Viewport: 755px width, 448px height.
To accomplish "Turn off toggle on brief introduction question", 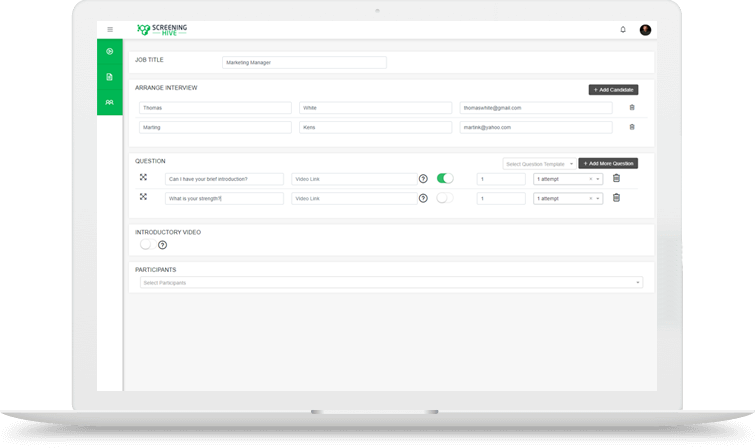I will (445, 178).
